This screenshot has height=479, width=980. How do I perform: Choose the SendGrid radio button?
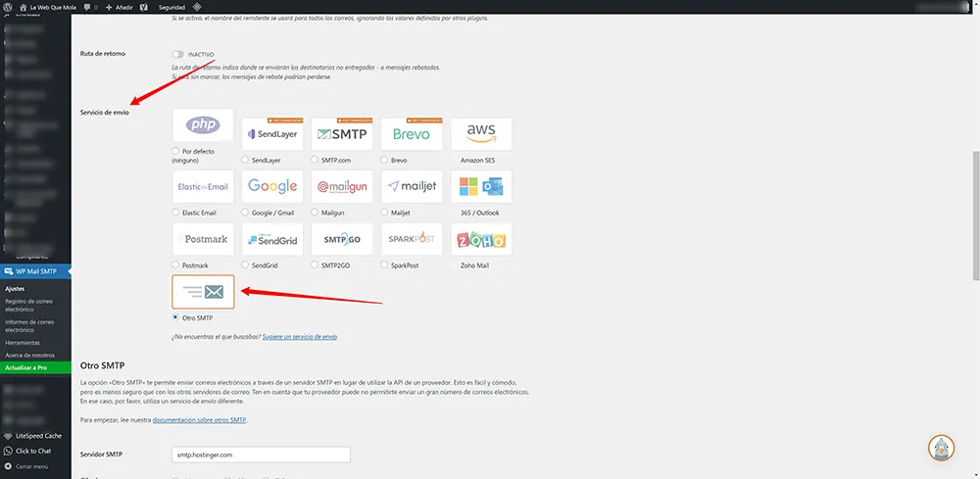click(x=245, y=265)
